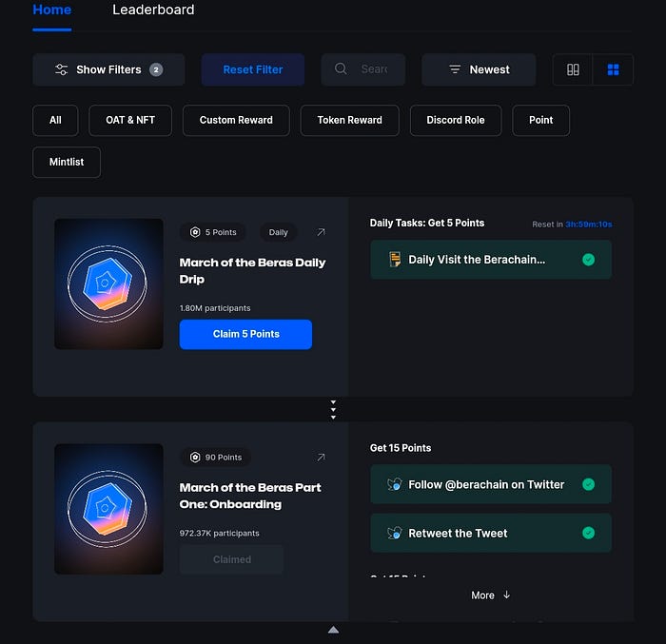Reset the active filters
Screen dimensions: 666x644
(x=253, y=69)
